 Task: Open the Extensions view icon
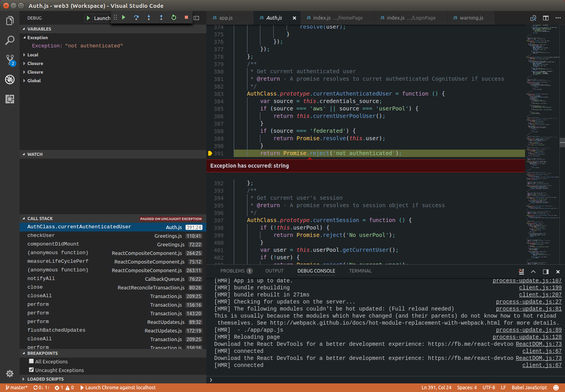click(10, 99)
